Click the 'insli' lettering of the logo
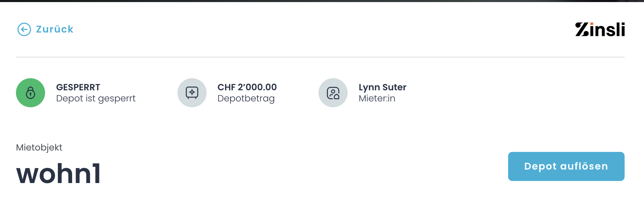Screen dimensions: 644x200 [x=607, y=30]
